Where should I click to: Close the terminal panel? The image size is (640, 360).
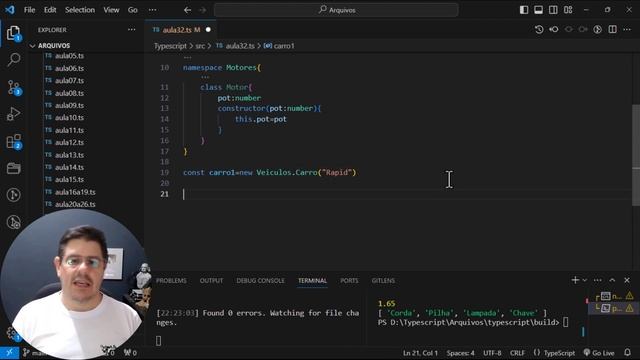click(x=627, y=280)
